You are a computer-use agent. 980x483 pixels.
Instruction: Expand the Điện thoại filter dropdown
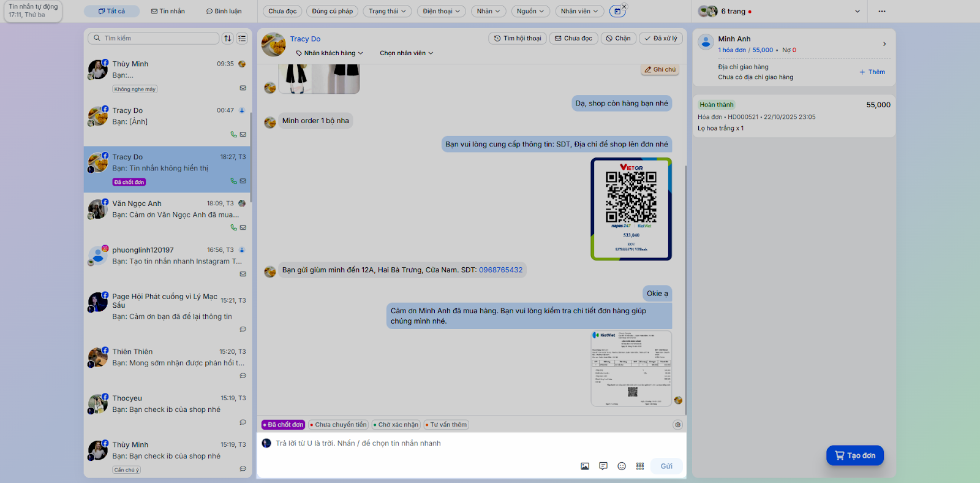[441, 11]
